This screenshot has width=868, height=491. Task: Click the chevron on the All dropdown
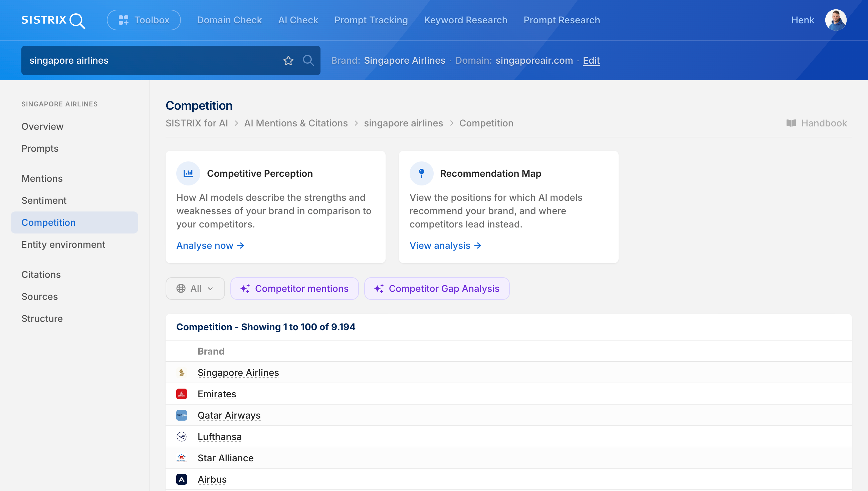(210, 289)
